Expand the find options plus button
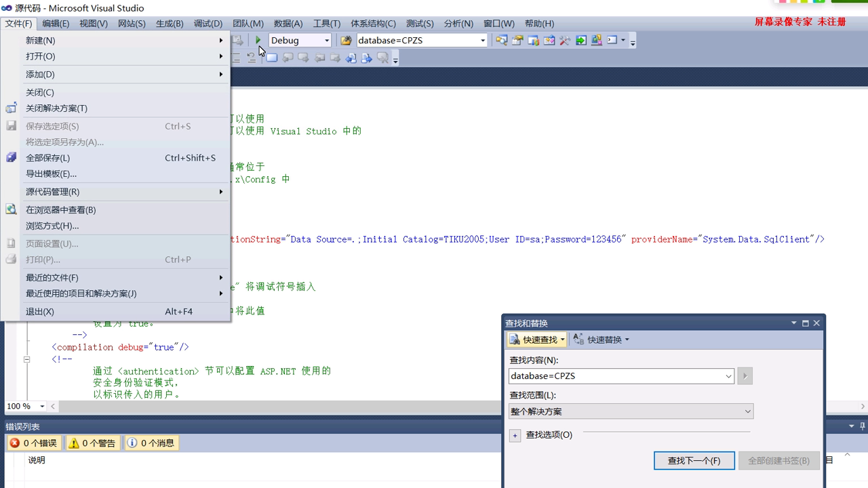This screenshot has width=868, height=488. click(x=515, y=435)
